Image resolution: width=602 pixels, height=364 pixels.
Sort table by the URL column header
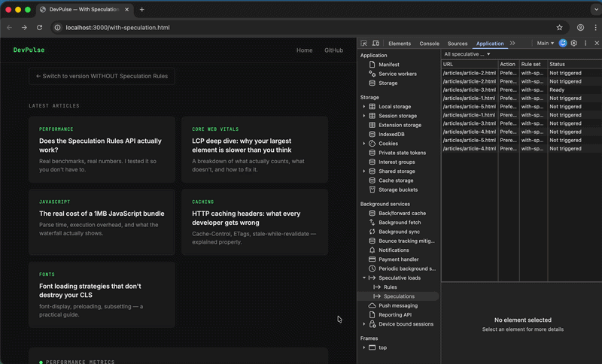(470, 64)
